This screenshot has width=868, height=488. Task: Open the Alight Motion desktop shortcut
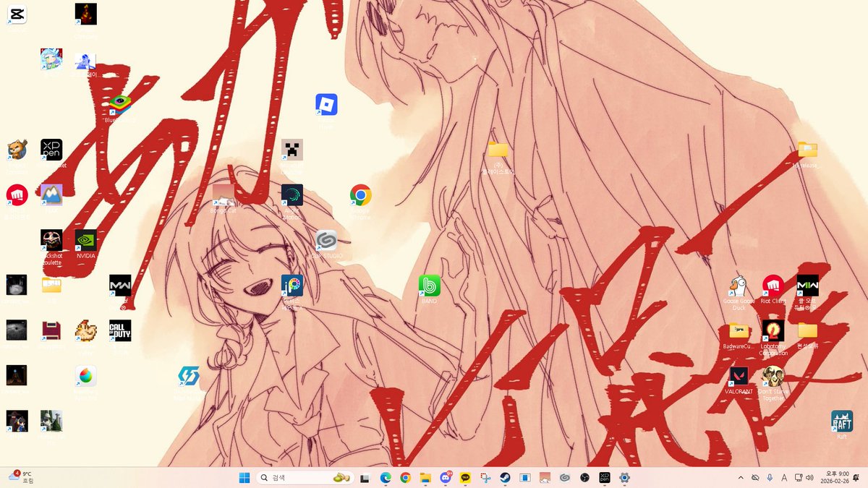pyautogui.click(x=292, y=195)
